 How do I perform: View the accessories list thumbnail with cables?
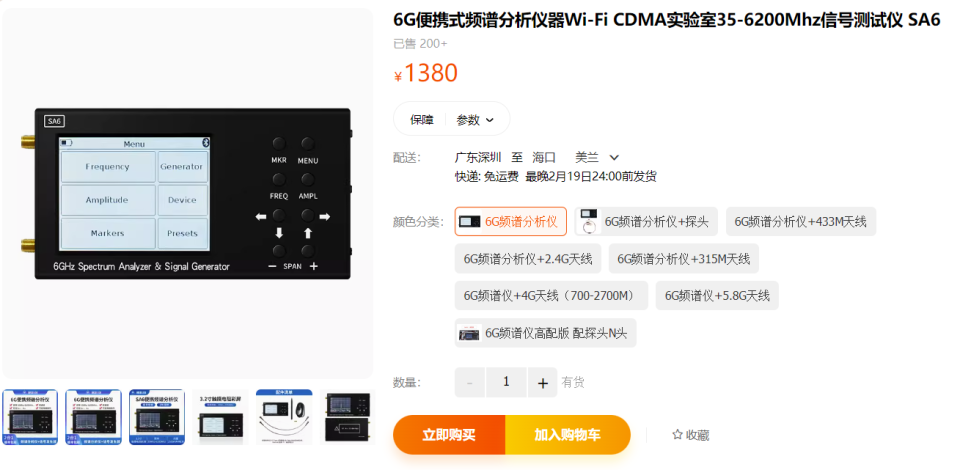[284, 417]
